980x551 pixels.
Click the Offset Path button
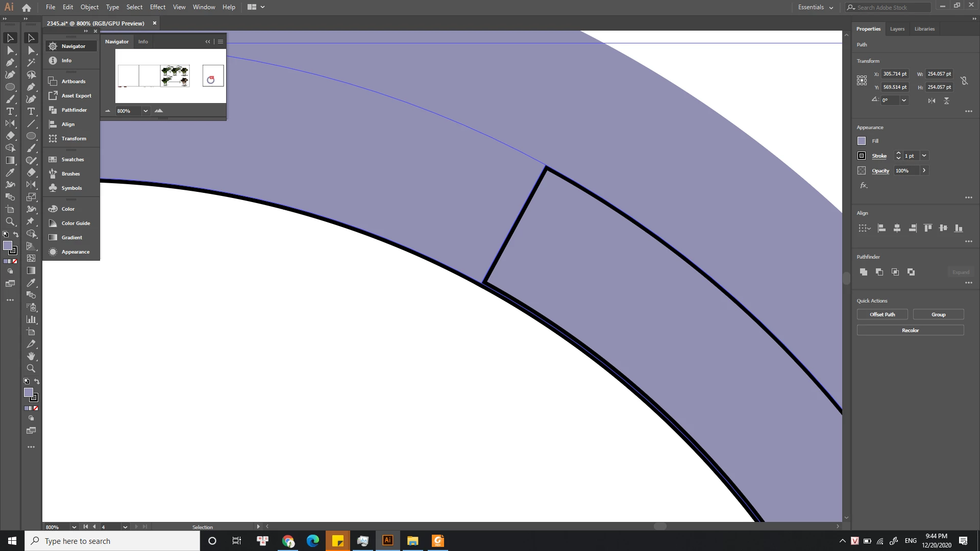[x=882, y=314]
